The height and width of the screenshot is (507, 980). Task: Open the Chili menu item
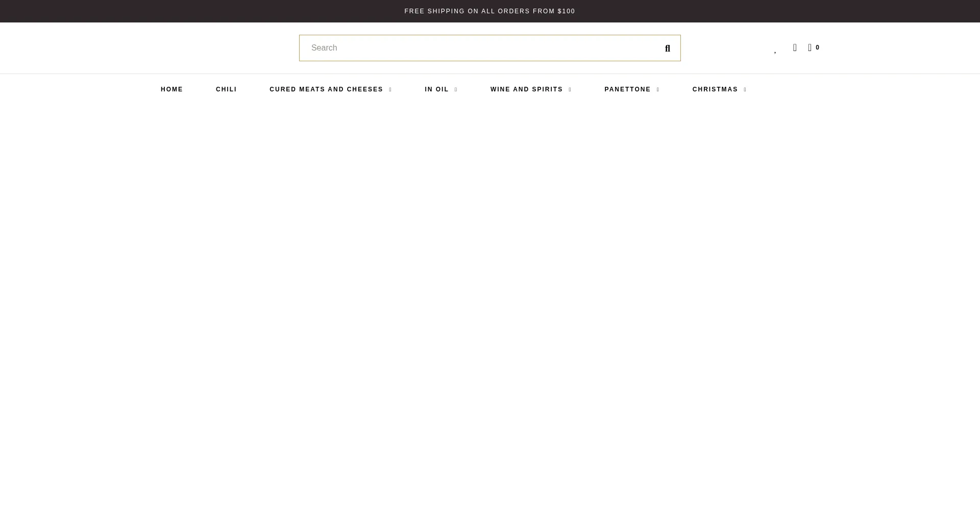(226, 89)
